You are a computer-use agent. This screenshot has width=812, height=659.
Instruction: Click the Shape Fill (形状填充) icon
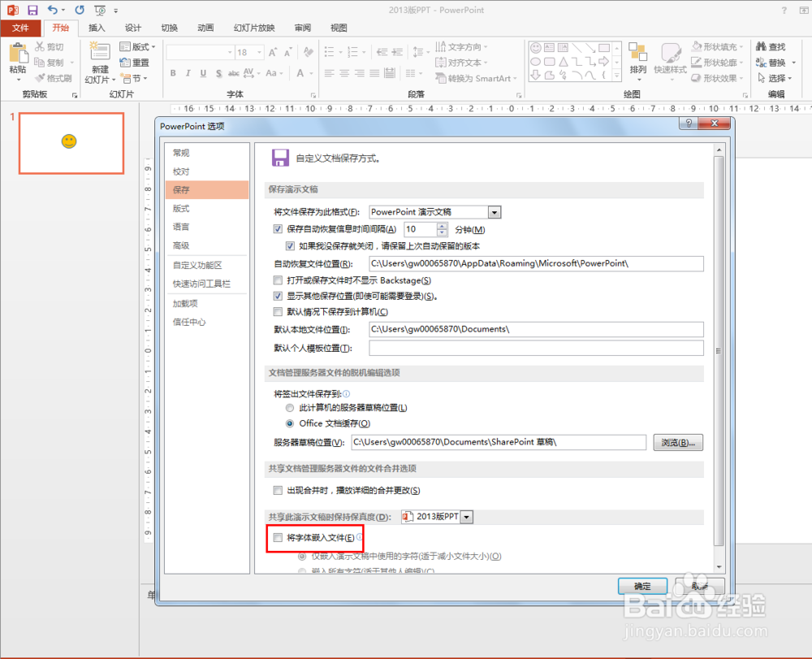pos(697,46)
